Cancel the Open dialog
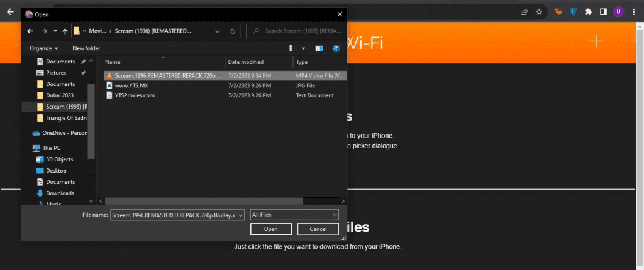Image resolution: width=644 pixels, height=270 pixels. coord(318,229)
